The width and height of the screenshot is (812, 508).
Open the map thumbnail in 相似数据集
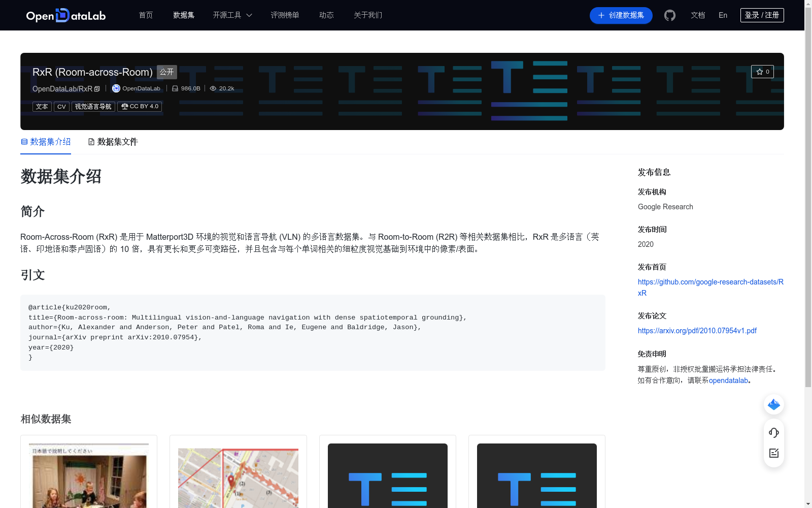[x=238, y=478]
